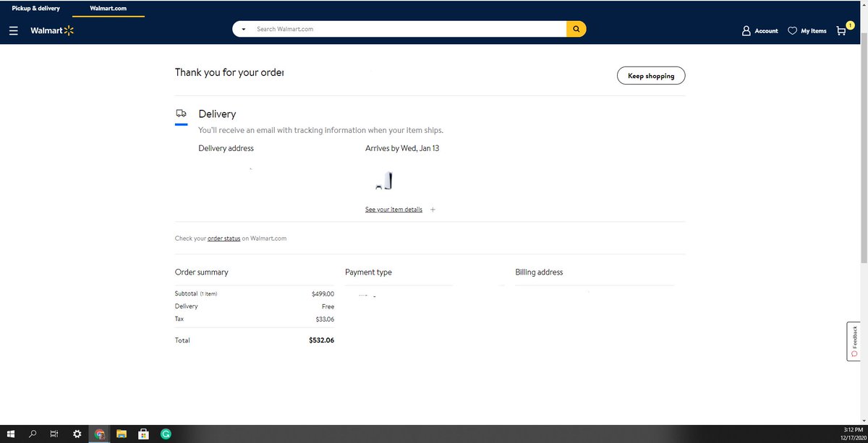Switch to Pickup & delivery tab
This screenshot has height=443, width=868.
[36, 8]
